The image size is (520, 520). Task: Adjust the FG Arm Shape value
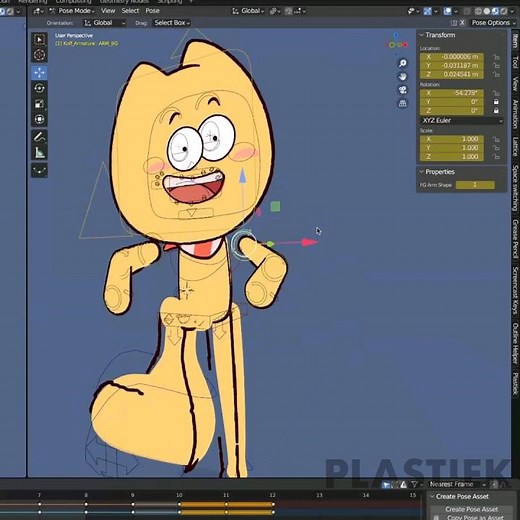coord(475,185)
